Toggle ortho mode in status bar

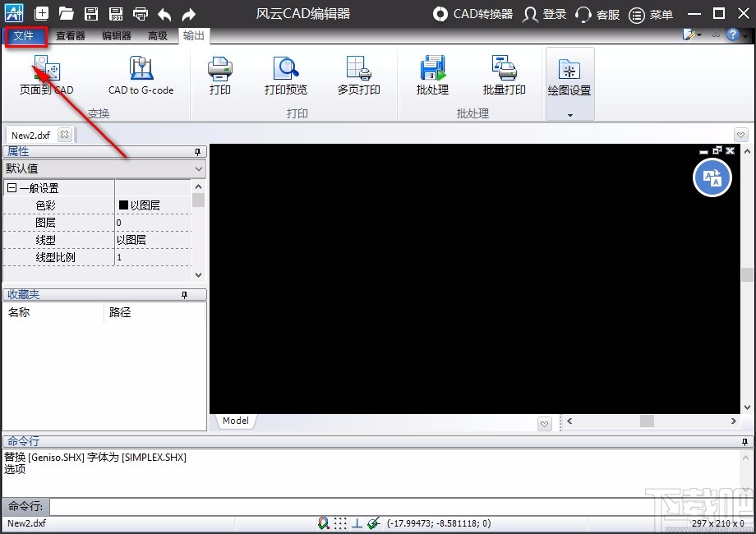[x=357, y=523]
